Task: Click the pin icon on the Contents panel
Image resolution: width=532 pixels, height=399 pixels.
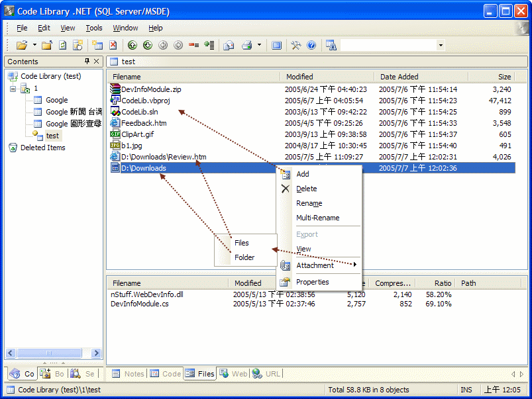Action: [x=87, y=61]
